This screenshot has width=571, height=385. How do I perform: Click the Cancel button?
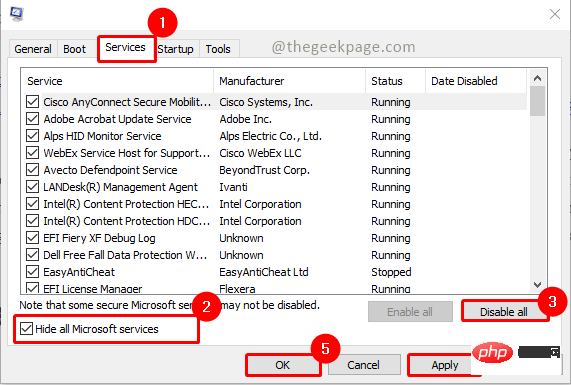click(x=363, y=365)
